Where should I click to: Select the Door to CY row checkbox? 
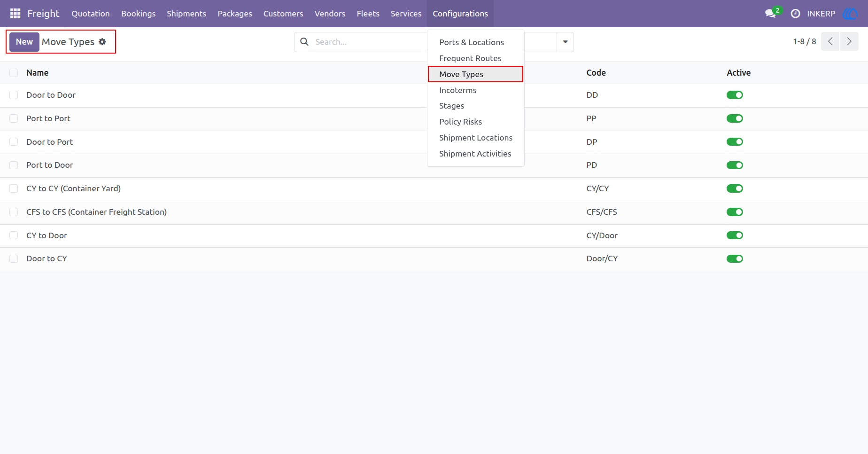point(14,258)
